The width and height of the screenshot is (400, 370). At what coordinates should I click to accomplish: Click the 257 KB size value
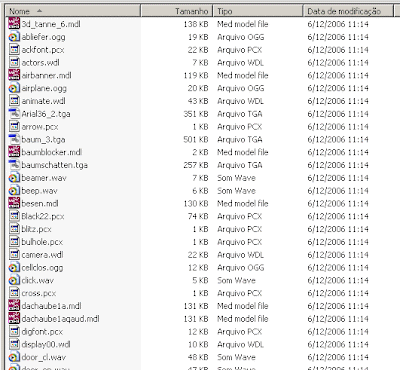point(196,165)
